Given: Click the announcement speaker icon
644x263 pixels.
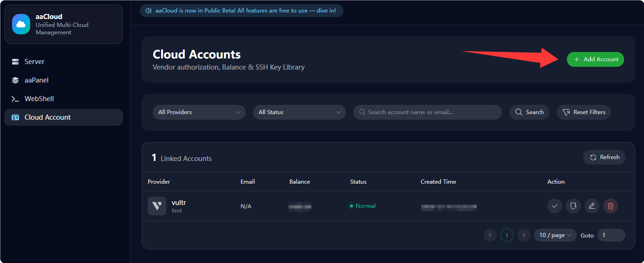Looking at the screenshot, I should 149,11.
